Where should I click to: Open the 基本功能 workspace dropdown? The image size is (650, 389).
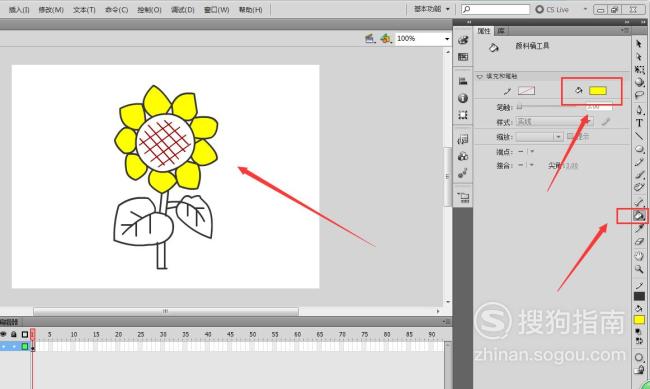tap(432, 9)
